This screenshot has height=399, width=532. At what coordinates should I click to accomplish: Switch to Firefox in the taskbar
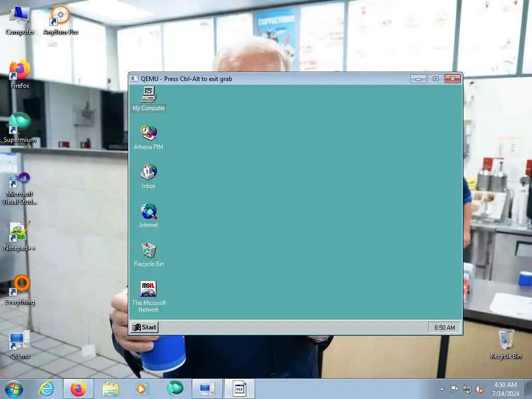pos(78,389)
